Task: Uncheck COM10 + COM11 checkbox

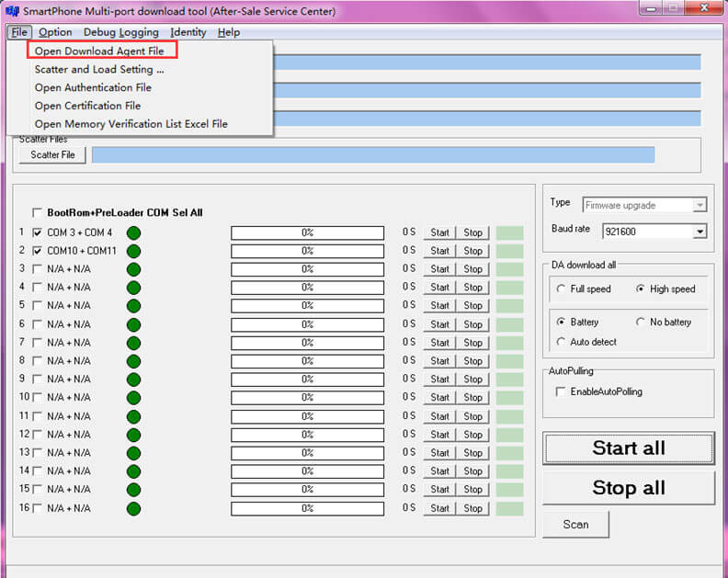Action: click(37, 251)
